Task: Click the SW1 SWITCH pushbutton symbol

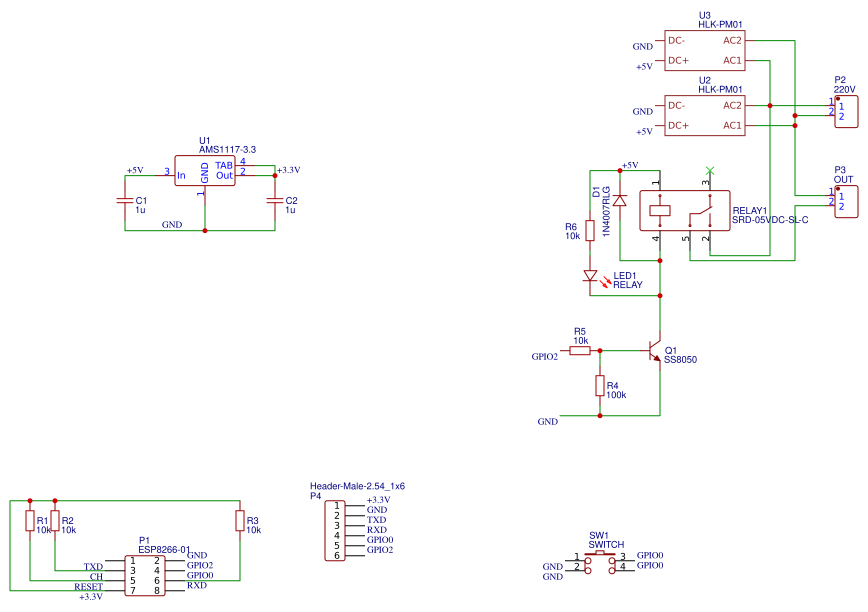Action: (x=600, y=561)
